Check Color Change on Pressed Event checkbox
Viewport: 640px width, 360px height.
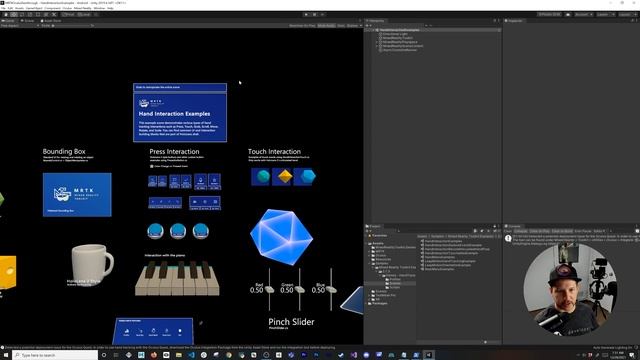(x=152, y=167)
